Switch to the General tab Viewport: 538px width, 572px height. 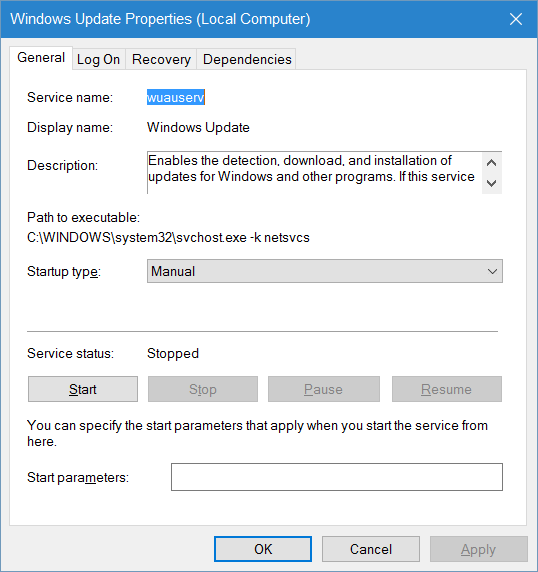coord(41,58)
